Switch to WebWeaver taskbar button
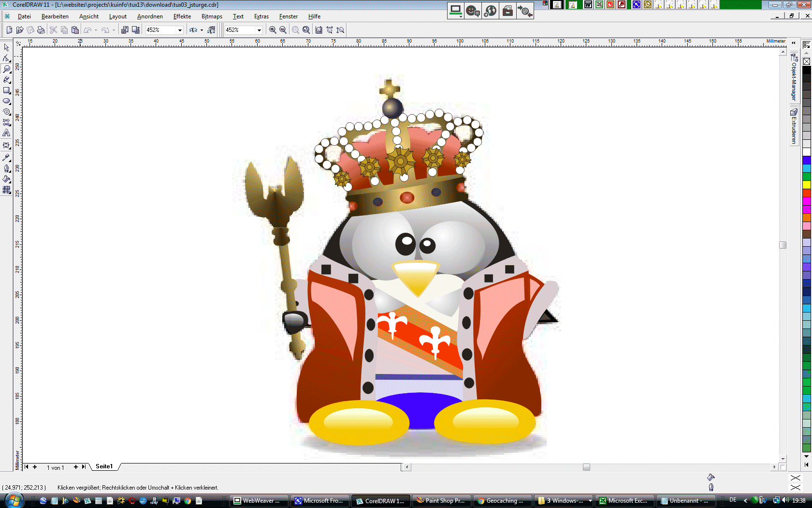This screenshot has width=812, height=508. 259,501
